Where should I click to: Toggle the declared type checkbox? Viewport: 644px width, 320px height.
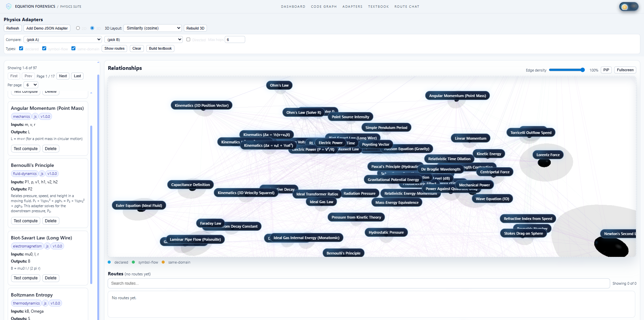tap(21, 48)
